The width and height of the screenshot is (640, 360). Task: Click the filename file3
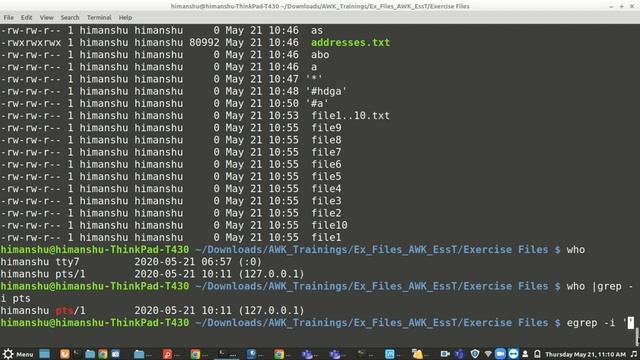(x=326, y=201)
